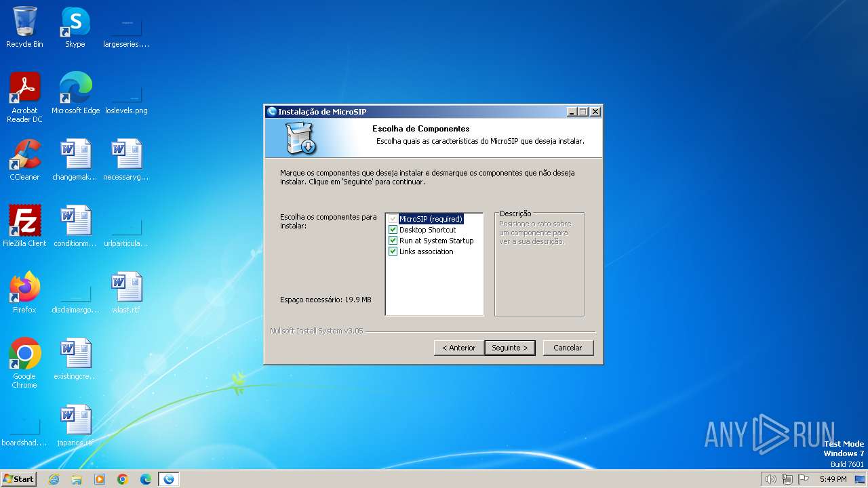Open File Explorer folder in taskbar
The height and width of the screenshot is (488, 868).
[x=77, y=479]
